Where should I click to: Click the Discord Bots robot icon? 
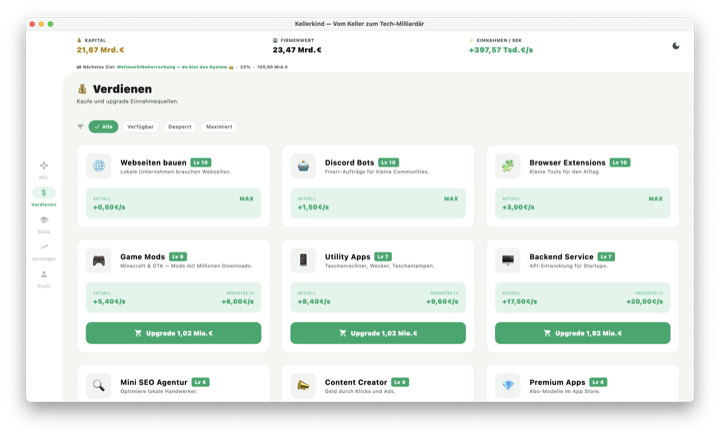(303, 166)
